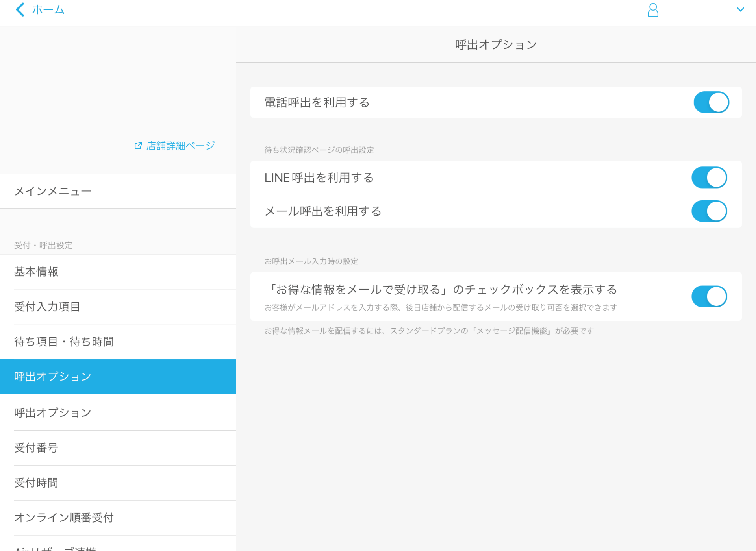This screenshot has height=551, width=756.
Task: Click the back arrow next to ホーム
Action: click(x=19, y=9)
